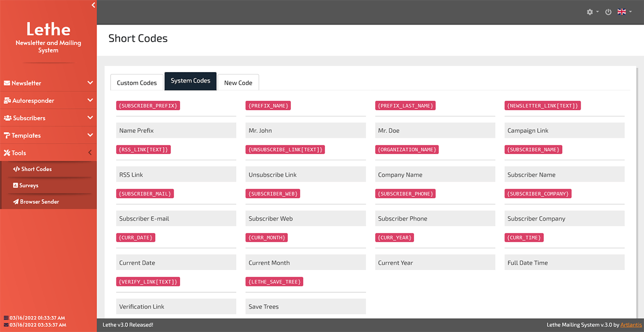Open the language flag selector
Viewport: 644px width, 332px height.
(624, 12)
